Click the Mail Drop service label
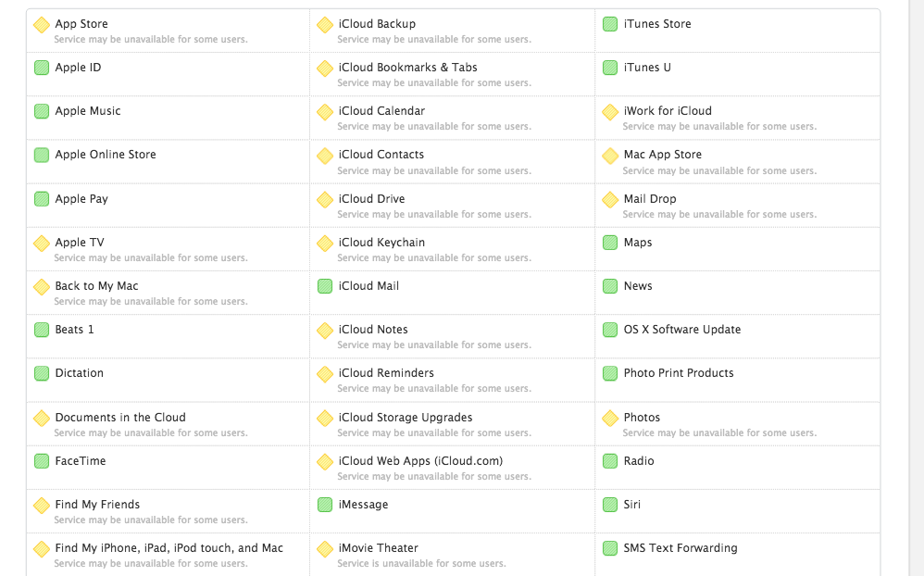This screenshot has width=924, height=576. tap(650, 199)
